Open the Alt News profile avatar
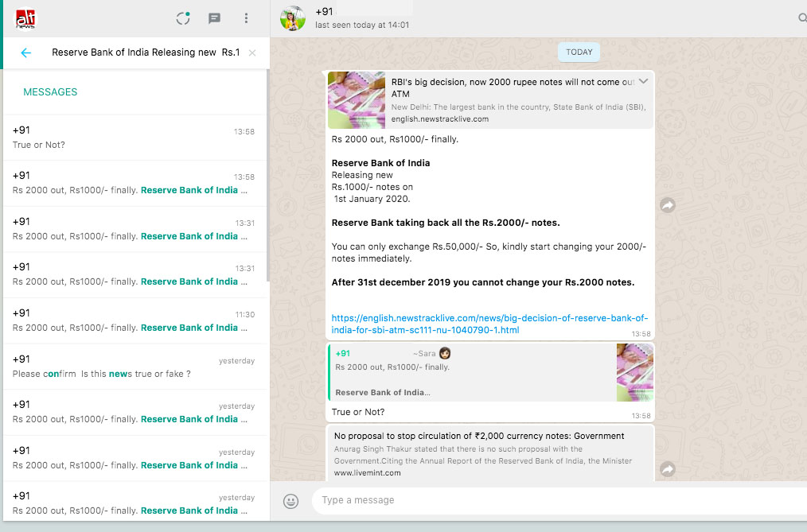This screenshot has width=807, height=532. tap(25, 19)
